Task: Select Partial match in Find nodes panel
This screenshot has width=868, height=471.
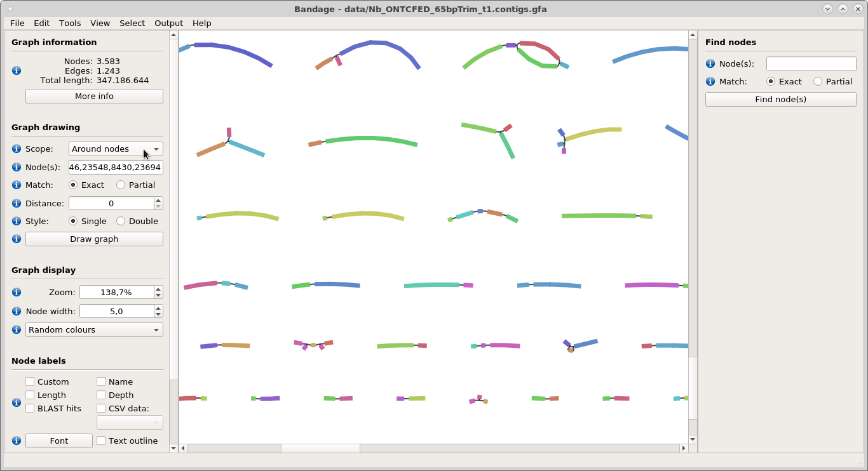Action: click(x=818, y=81)
